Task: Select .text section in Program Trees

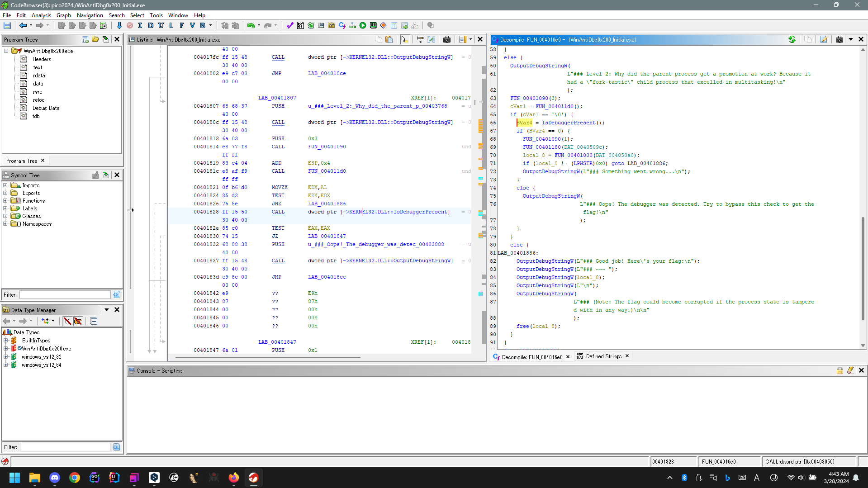Action: point(38,67)
